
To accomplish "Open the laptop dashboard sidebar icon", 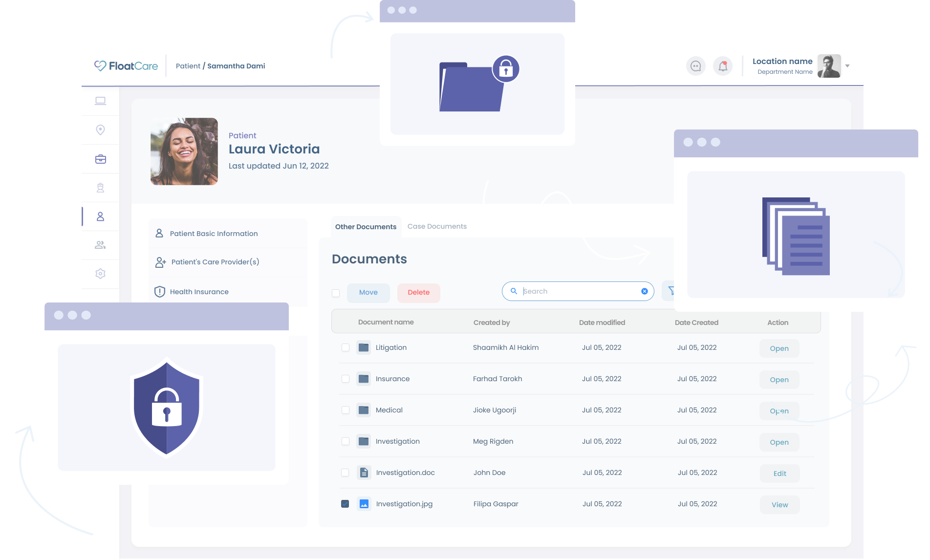I will point(100,101).
